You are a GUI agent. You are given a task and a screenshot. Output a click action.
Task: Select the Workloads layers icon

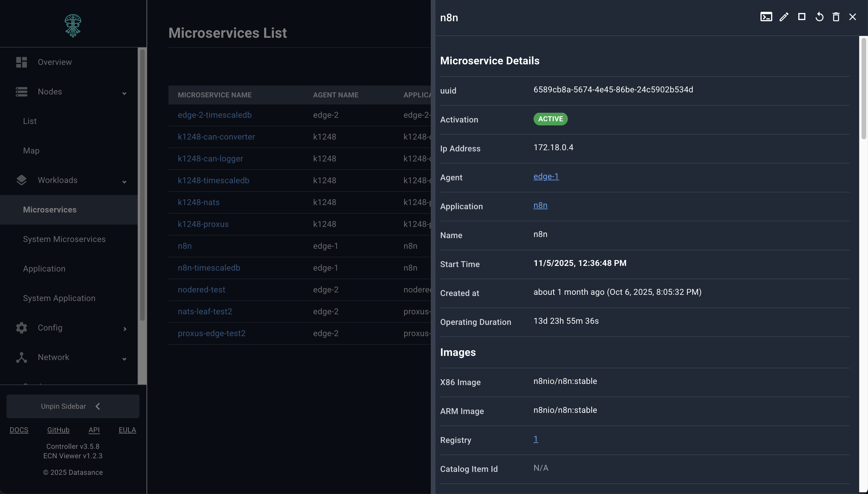(x=21, y=180)
